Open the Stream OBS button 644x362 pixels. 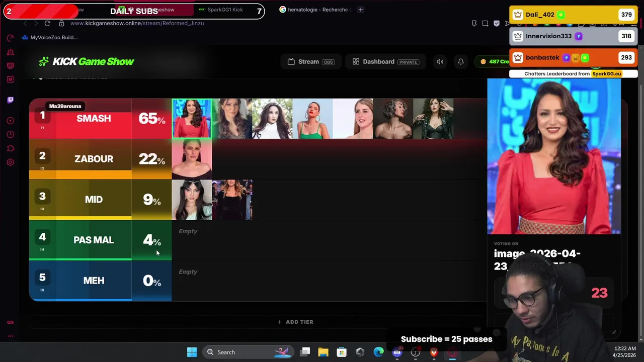click(310, 62)
